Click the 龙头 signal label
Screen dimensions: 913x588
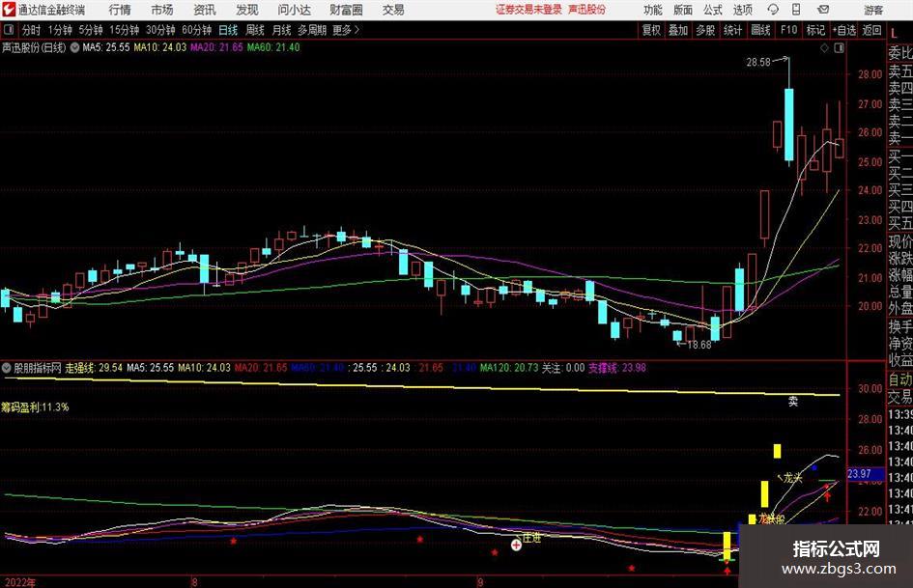point(792,478)
